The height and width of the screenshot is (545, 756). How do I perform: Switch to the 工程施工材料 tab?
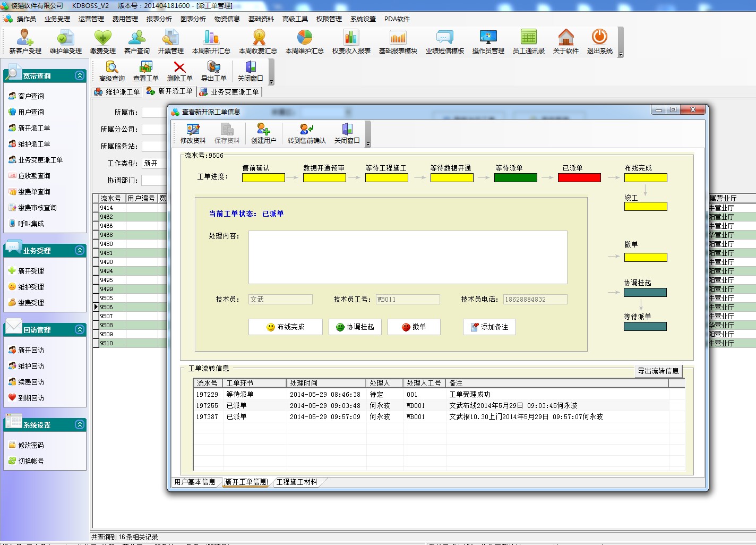pos(297,482)
